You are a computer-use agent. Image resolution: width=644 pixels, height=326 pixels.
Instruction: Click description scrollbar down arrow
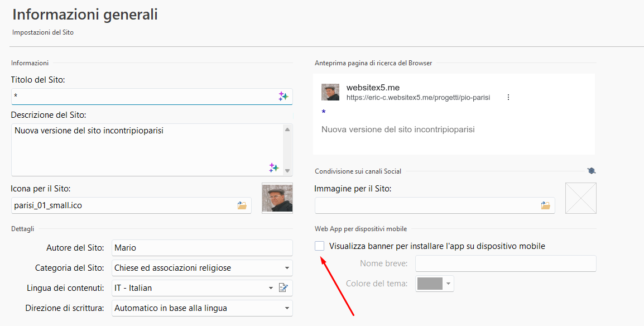287,171
